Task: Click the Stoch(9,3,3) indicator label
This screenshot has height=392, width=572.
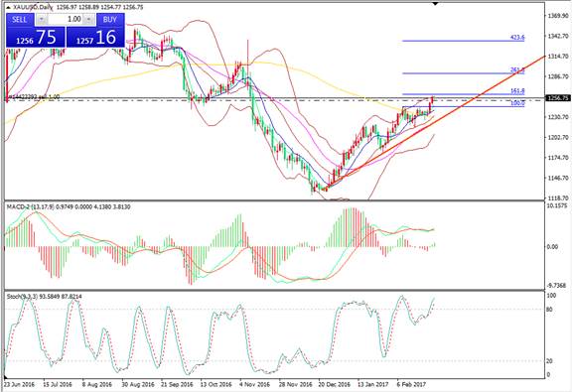Action: (44, 297)
